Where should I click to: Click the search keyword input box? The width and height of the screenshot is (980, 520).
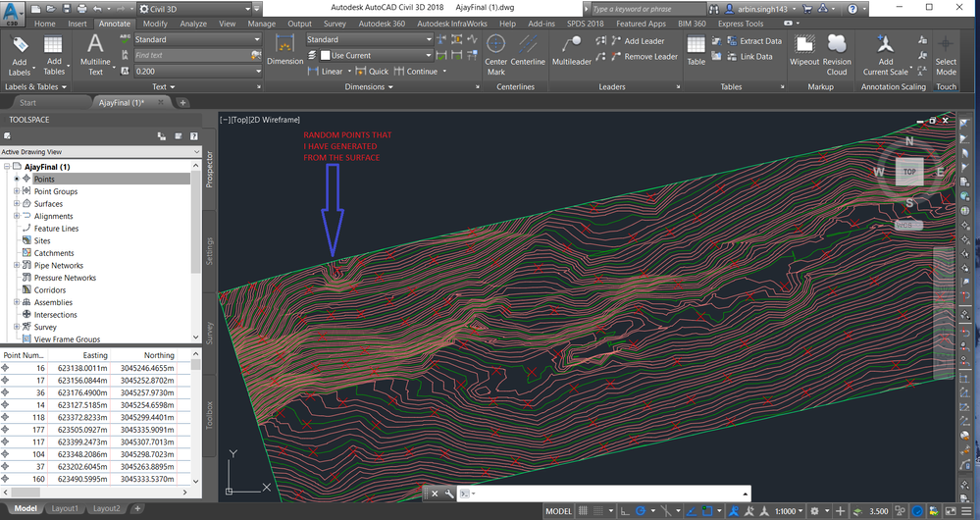[x=646, y=9]
